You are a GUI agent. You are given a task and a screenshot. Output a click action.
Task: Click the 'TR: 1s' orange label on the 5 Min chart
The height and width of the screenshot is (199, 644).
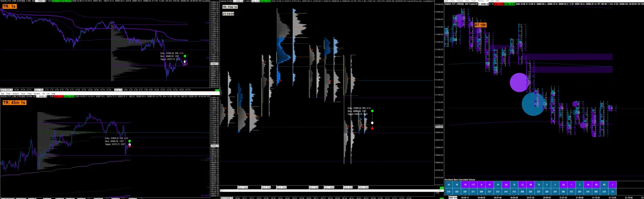[x=9, y=6]
